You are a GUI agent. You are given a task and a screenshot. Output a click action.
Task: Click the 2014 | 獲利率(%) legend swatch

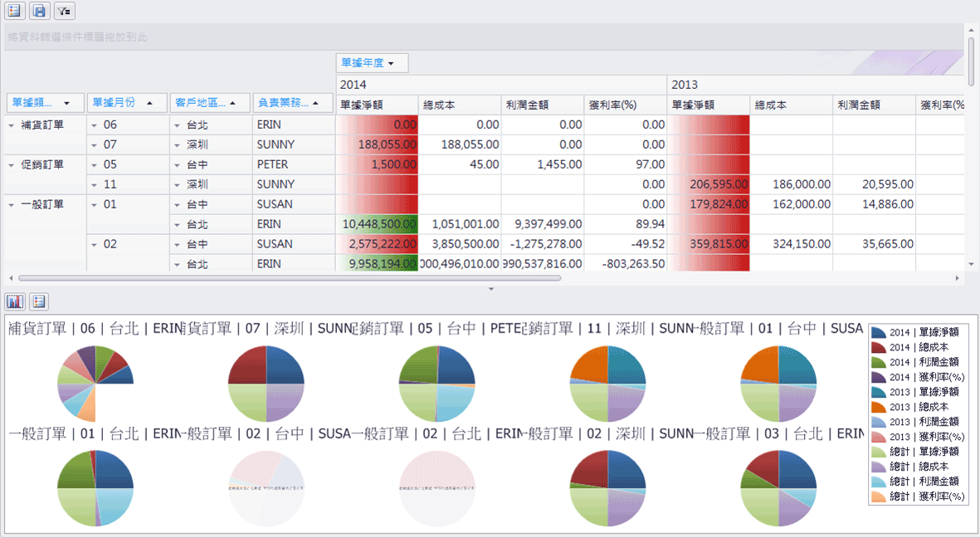point(879,377)
